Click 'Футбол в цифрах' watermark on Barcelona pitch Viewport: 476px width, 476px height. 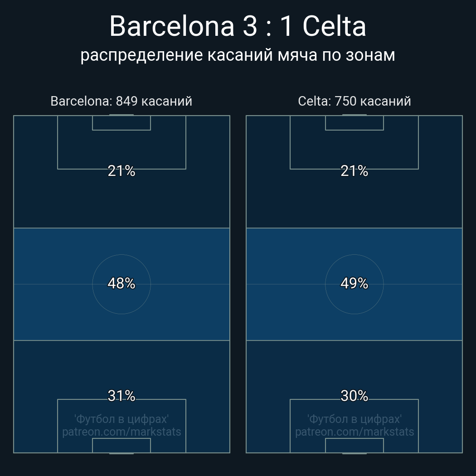(x=121, y=419)
